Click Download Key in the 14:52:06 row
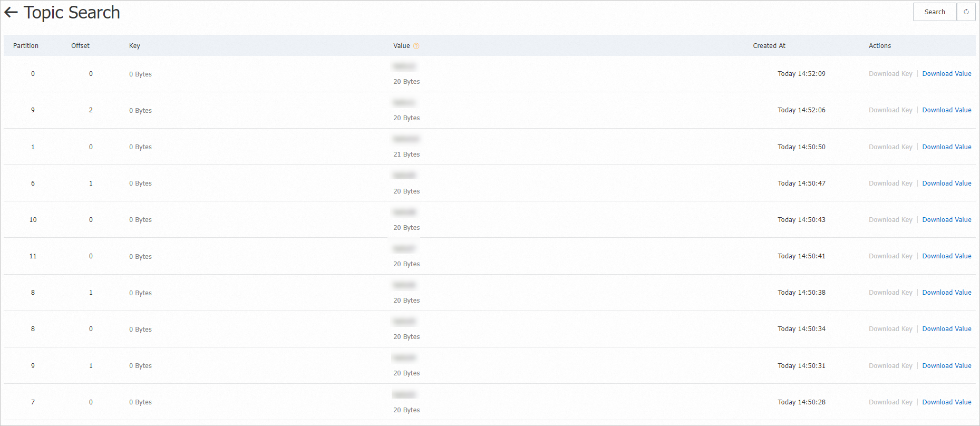Viewport: 980px width, 426px height. 890,110
